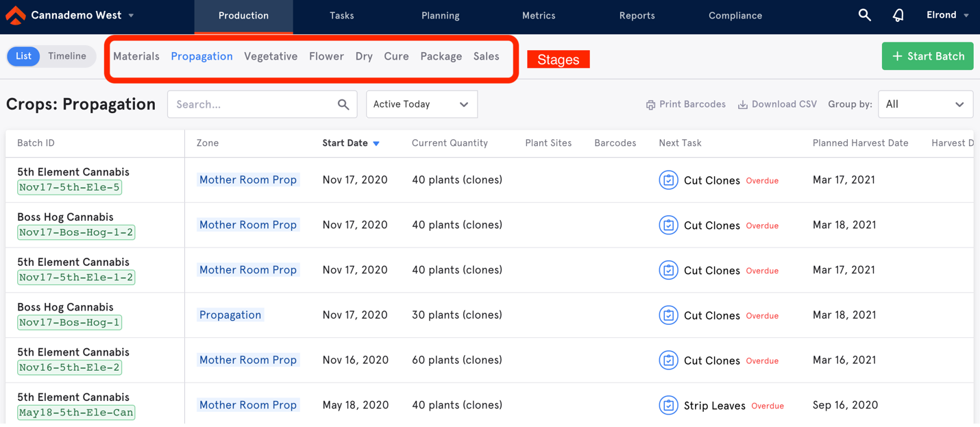The image size is (980, 427).
Task: Click 'Nov 16, 2020' start date
Action: point(355,360)
